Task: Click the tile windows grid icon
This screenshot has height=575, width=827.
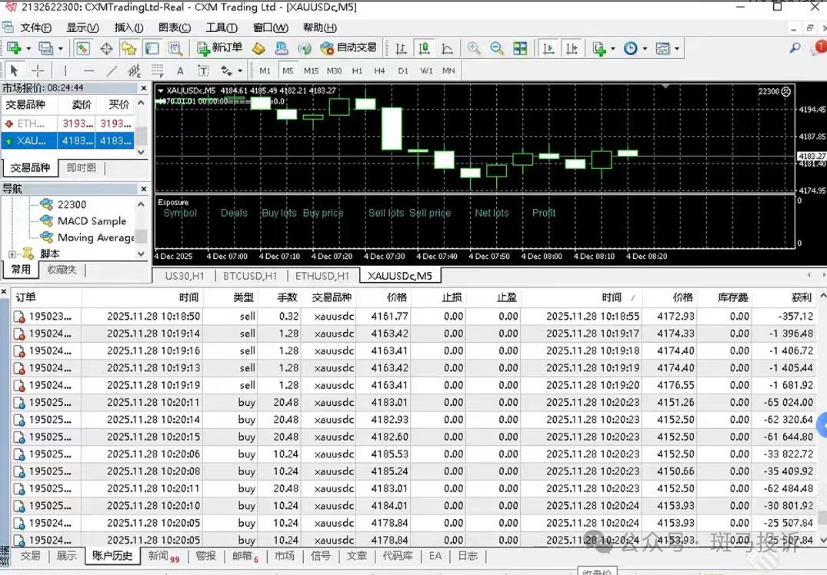Action: [521, 48]
